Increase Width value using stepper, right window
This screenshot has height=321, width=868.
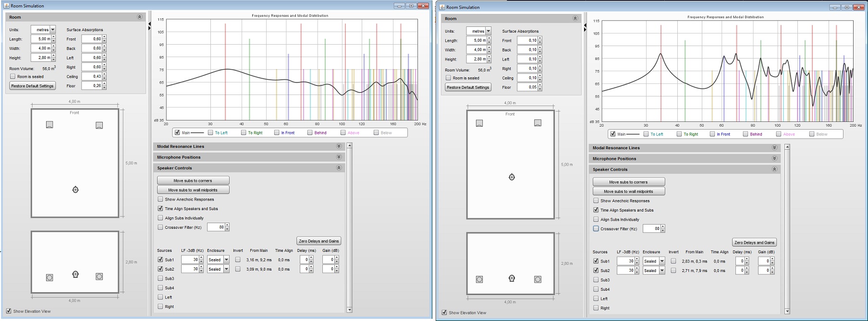[x=489, y=48]
